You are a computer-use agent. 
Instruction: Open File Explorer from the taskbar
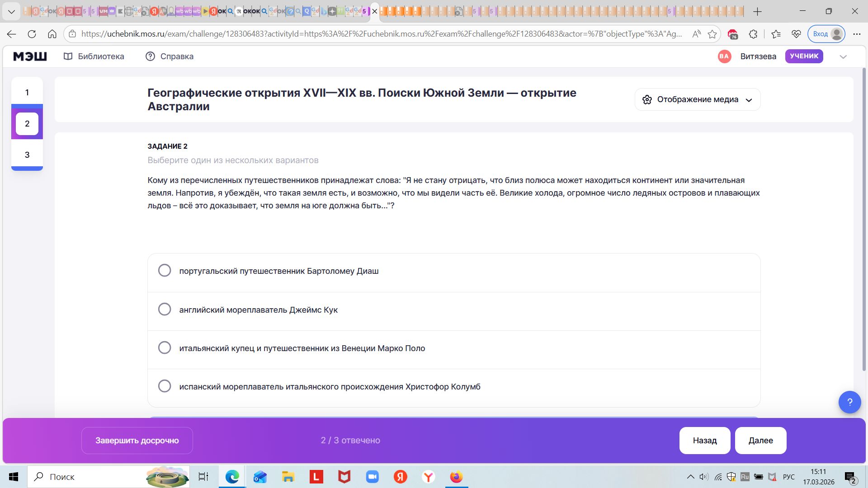click(288, 477)
